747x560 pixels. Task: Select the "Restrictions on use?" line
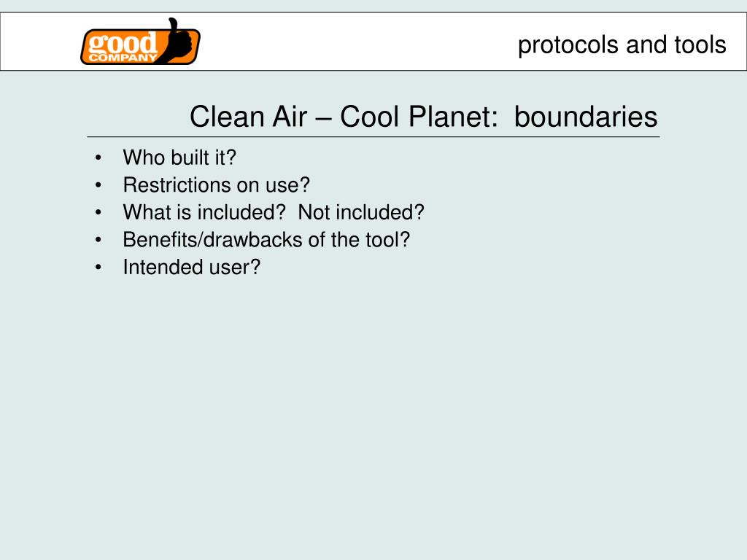(x=216, y=184)
